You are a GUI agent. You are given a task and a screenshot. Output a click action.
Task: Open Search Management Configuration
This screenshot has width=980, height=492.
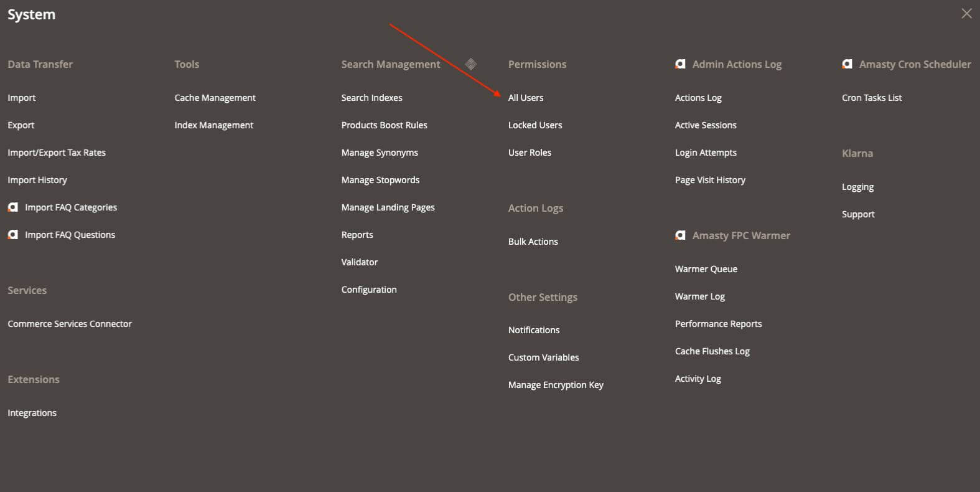(x=369, y=290)
